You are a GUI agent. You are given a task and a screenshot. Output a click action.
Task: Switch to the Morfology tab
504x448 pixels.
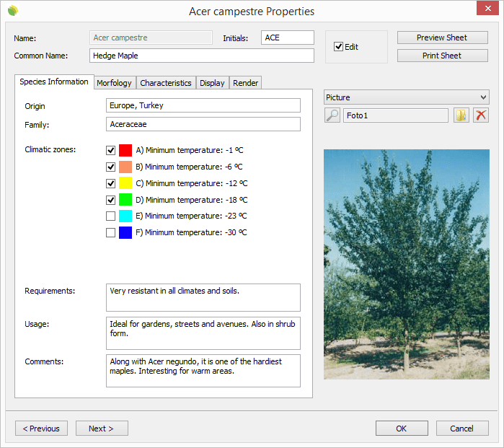click(115, 83)
